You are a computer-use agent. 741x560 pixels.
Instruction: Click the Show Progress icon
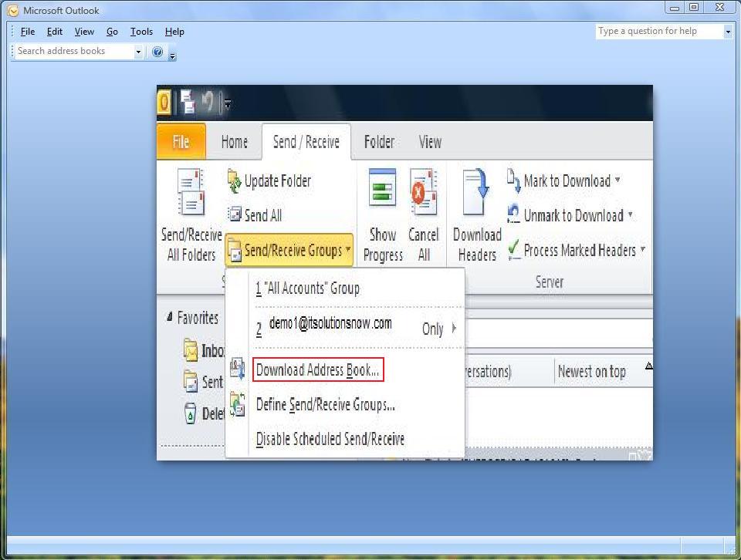[x=382, y=187]
